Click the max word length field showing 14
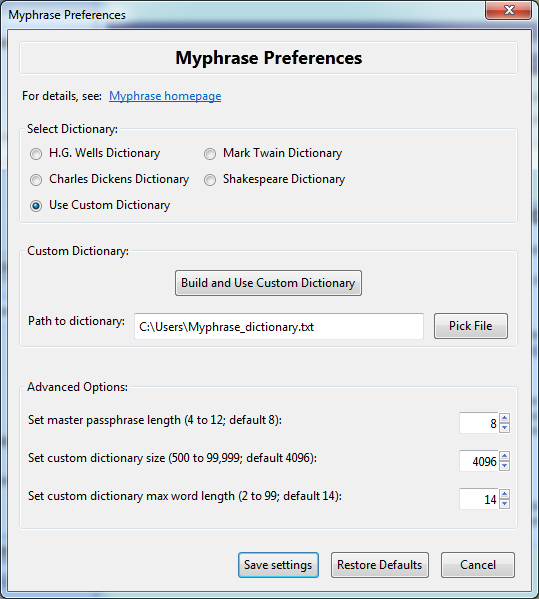Viewport: 539px width, 599px height. pos(479,499)
